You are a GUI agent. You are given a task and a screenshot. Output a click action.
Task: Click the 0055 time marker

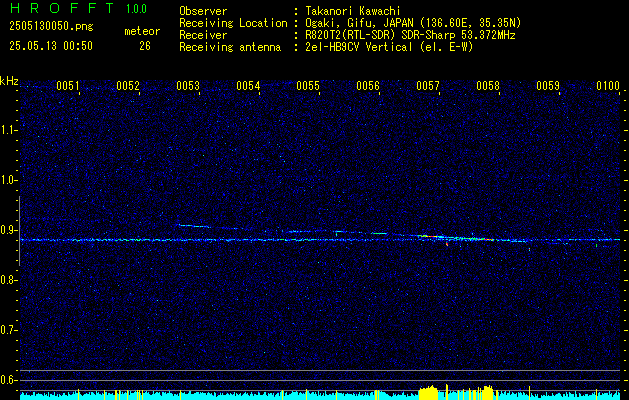click(308, 86)
